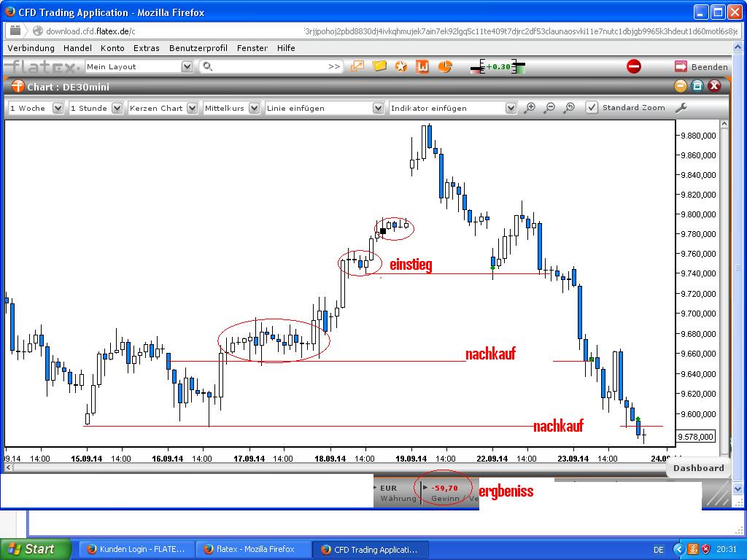Open the yellow folder icon in the toolbar
Image resolution: width=747 pixels, height=560 pixels.
tap(379, 66)
